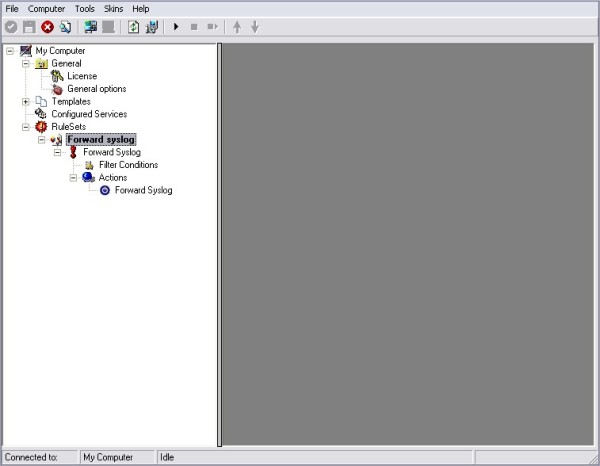Click the blue wizard toolbar icon
Screen dimensions: 600x466
[152, 27]
